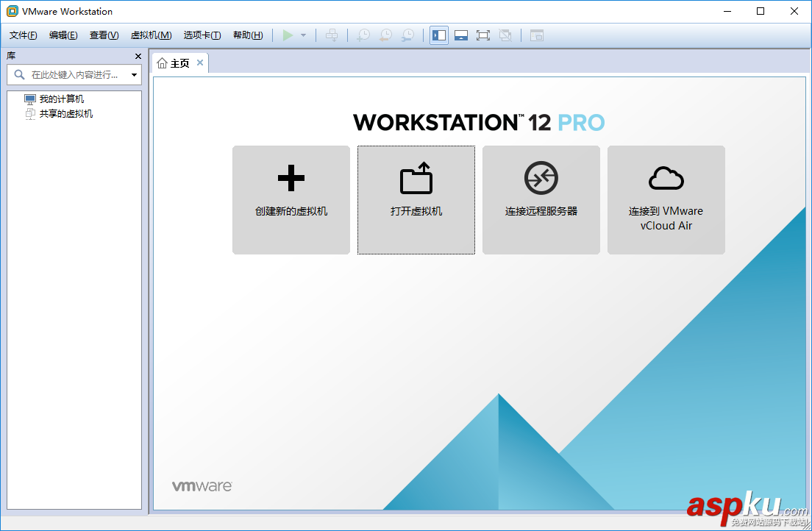Click the 共享的虚拟机 shared icon
The image size is (812, 531).
[31, 114]
